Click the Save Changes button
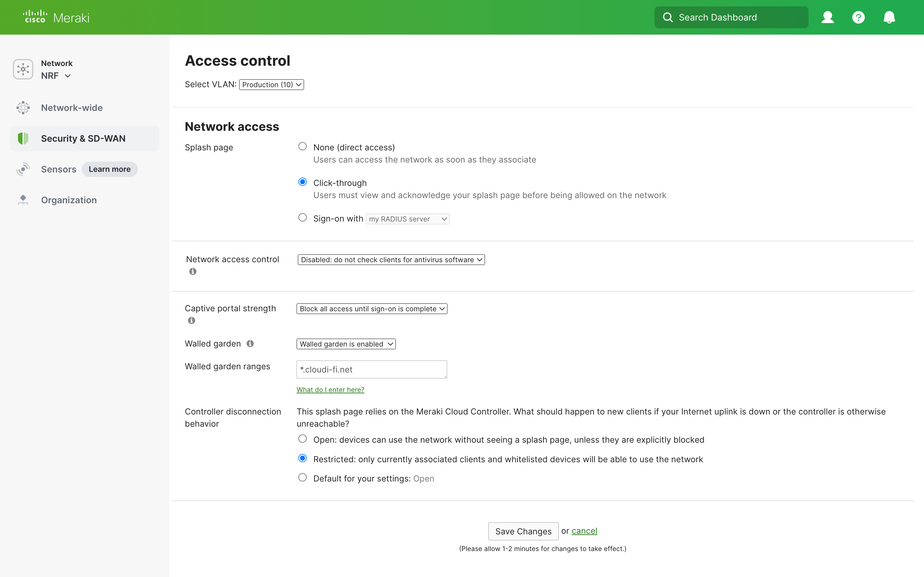 [x=523, y=531]
